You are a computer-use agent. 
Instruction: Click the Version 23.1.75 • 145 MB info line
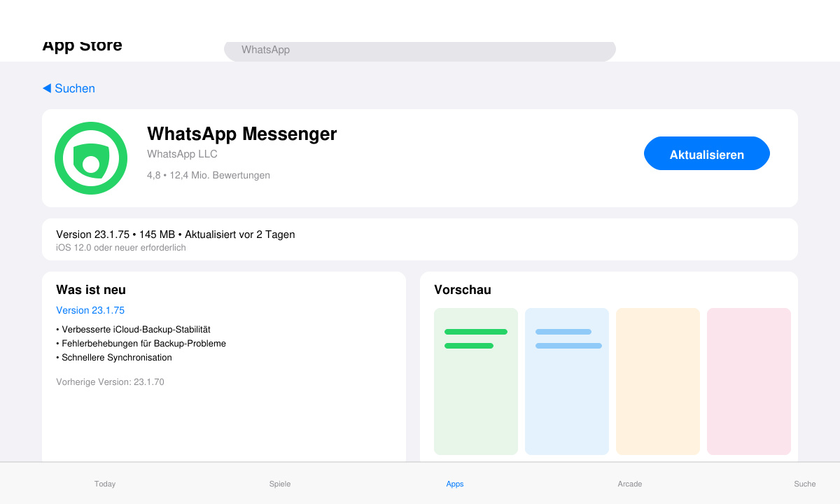(x=176, y=234)
